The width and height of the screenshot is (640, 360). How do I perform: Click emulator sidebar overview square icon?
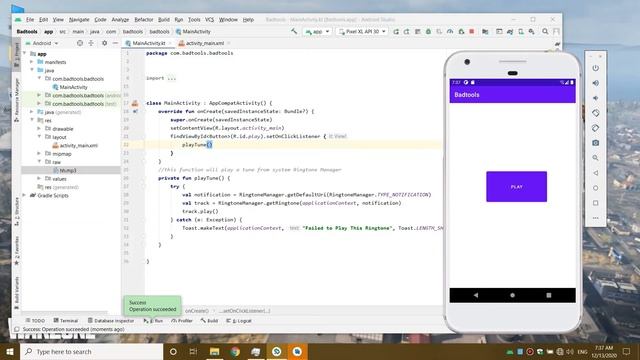tap(596, 203)
